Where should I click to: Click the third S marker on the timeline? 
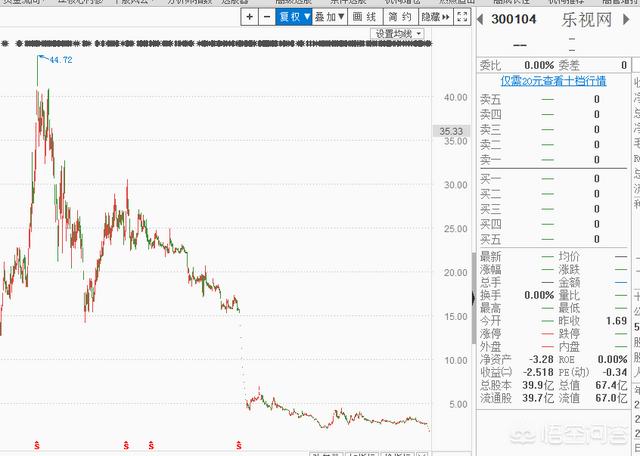(151, 445)
